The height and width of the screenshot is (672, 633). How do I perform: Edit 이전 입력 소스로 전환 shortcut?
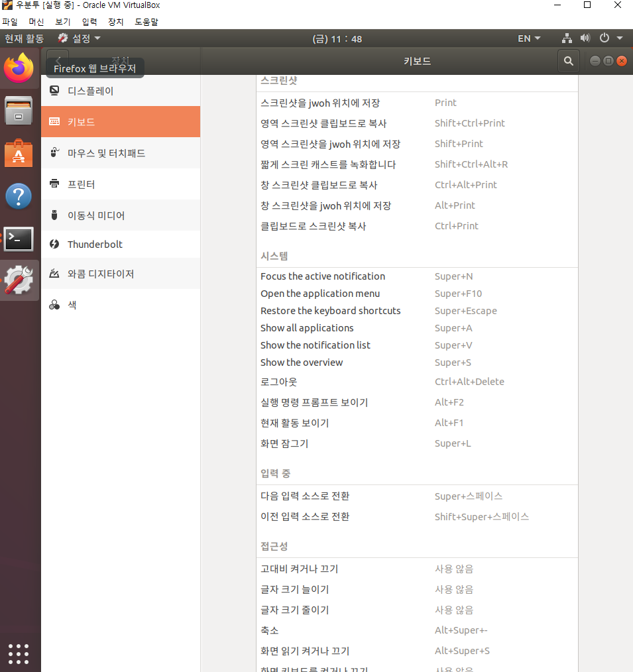[417, 516]
